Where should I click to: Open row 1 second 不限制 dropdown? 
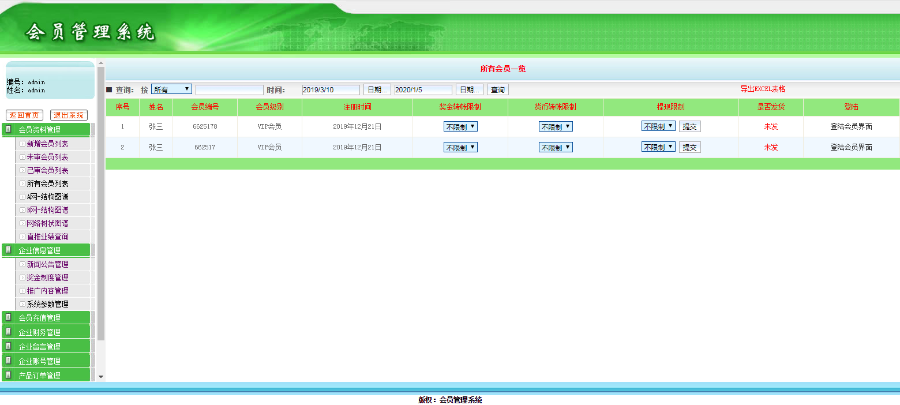pos(557,126)
